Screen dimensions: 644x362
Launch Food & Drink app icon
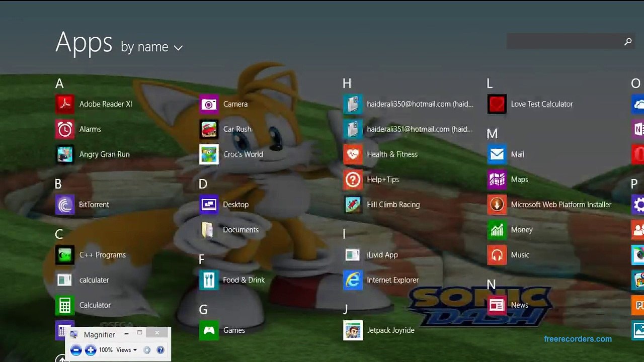[x=209, y=280]
